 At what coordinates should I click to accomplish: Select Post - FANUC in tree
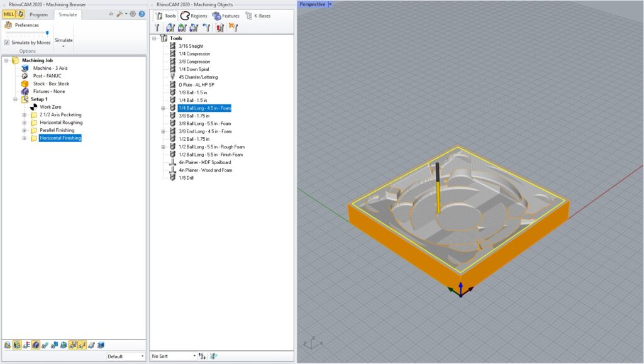[47, 76]
